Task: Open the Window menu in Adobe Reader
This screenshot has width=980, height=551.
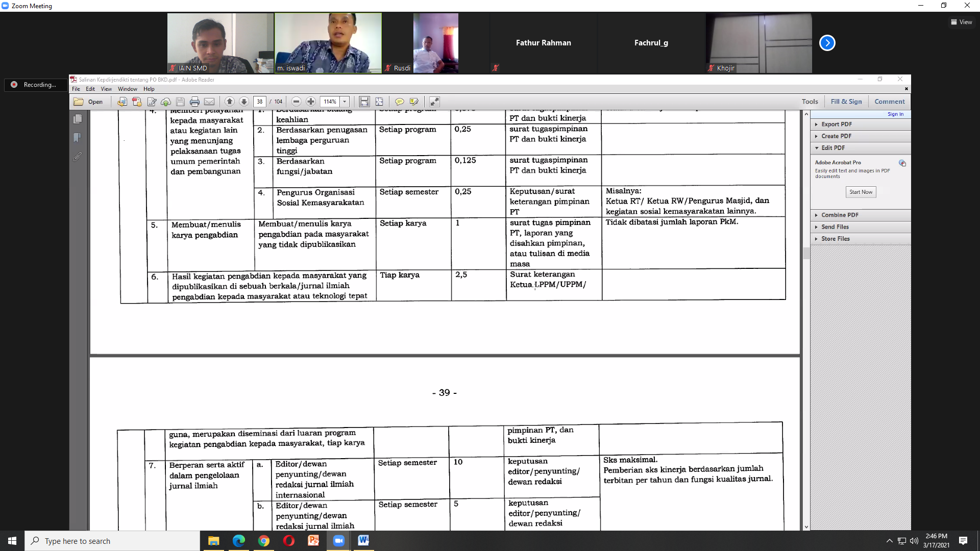Action: tap(128, 89)
